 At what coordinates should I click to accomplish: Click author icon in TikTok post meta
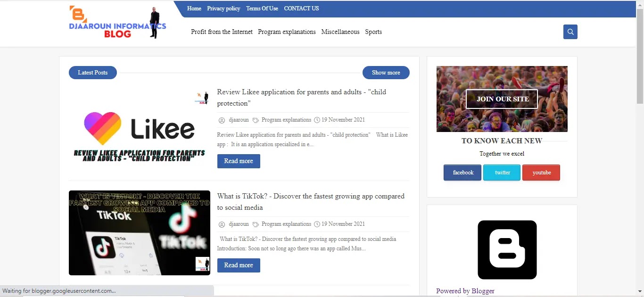(x=222, y=224)
